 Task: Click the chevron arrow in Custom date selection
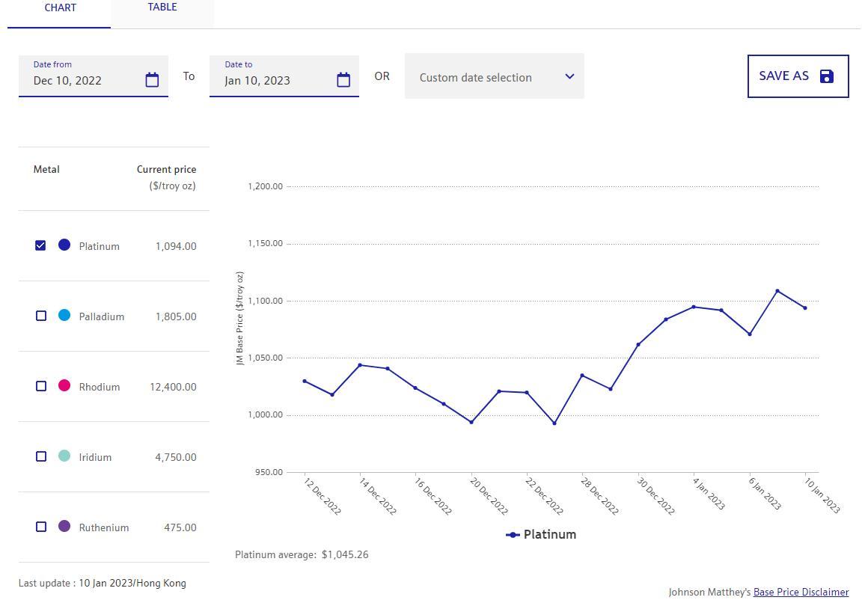coord(569,76)
